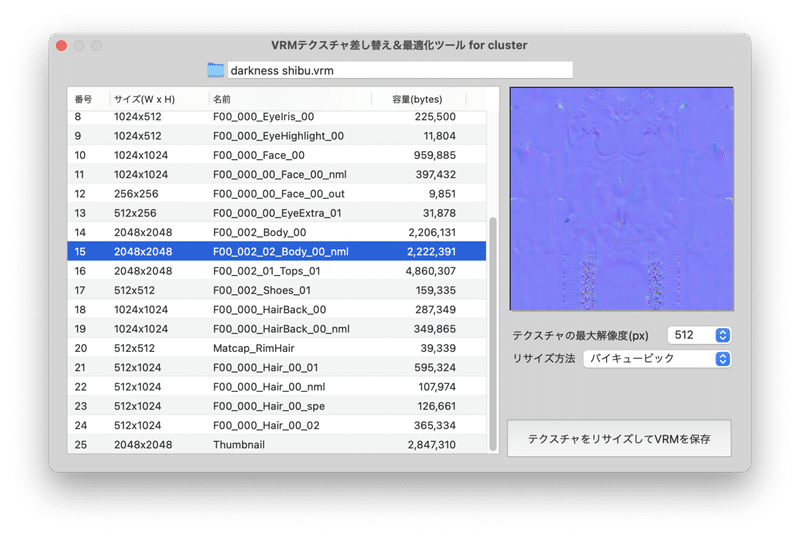This screenshot has width=800, height=537.
Task: Open the resize method バイキュービック dropdown
Action: (657, 359)
